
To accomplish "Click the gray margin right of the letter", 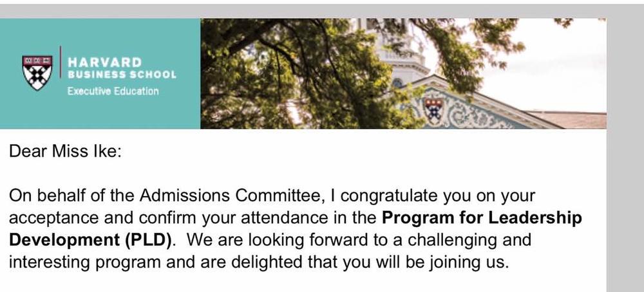I will tap(625, 156).
